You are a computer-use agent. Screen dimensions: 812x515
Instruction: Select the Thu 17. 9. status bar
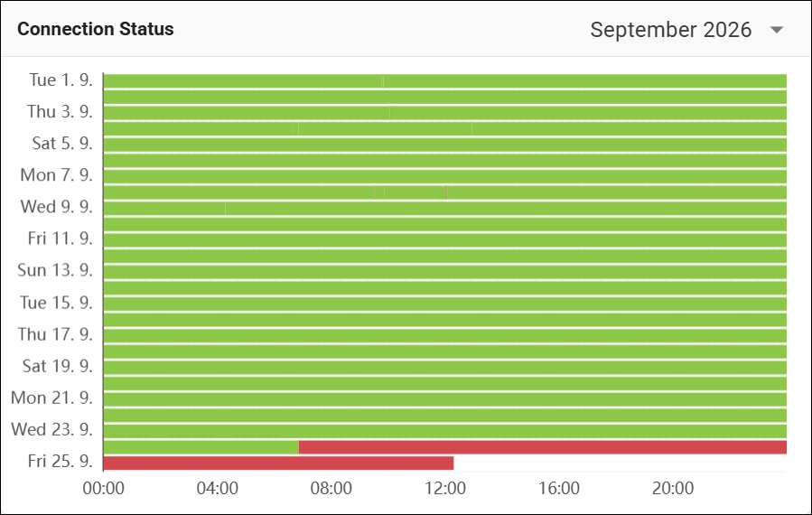tap(445, 336)
